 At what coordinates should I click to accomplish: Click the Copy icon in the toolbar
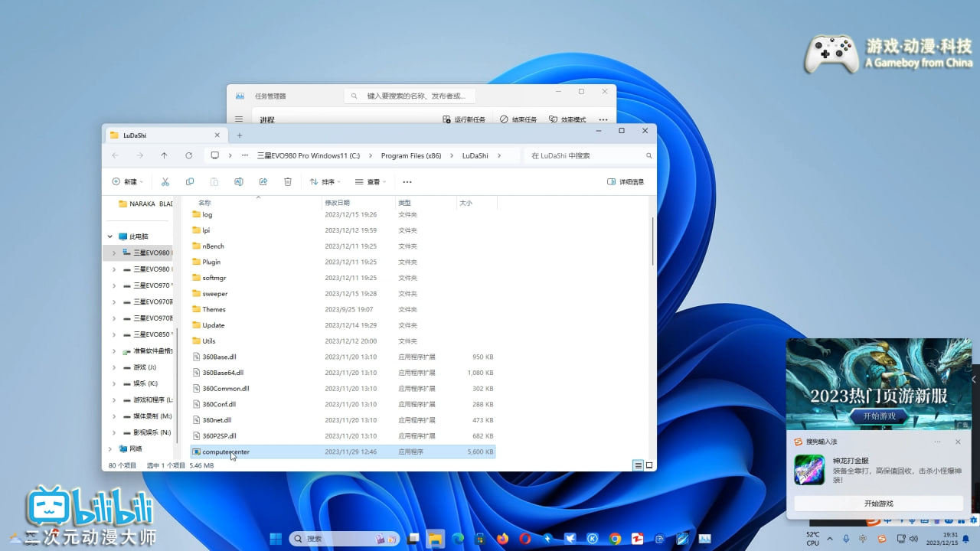click(x=190, y=181)
